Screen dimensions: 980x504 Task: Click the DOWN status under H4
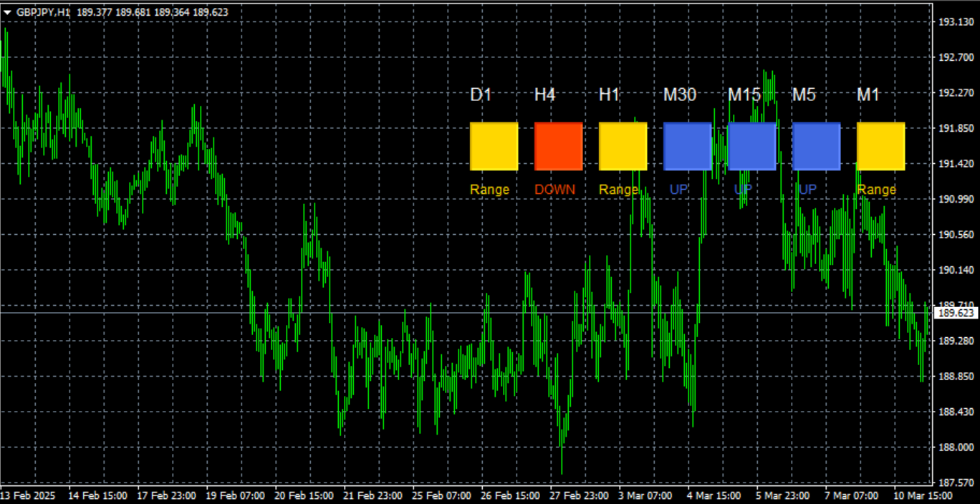click(x=554, y=190)
